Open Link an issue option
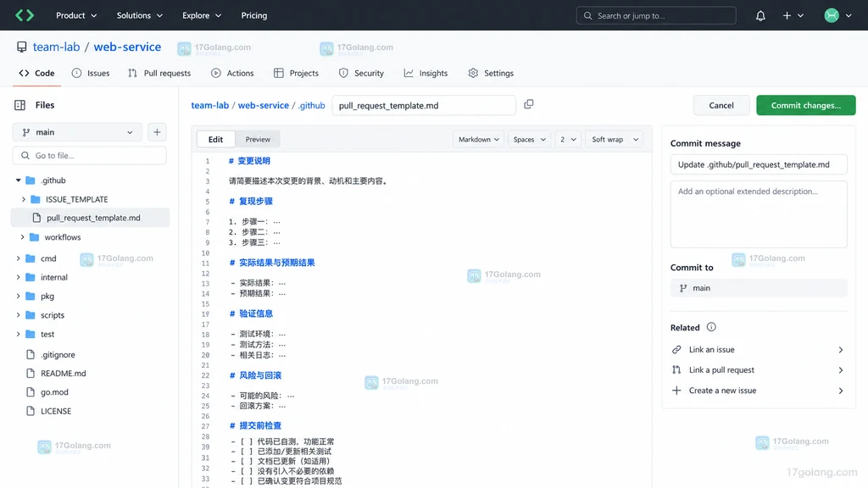This screenshot has width=868, height=488. [x=759, y=350]
